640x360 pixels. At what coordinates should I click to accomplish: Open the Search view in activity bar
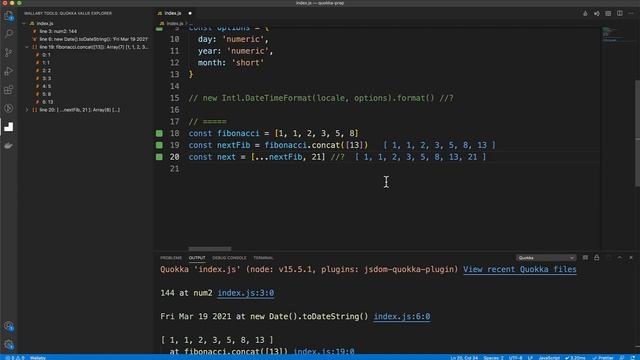9,34
